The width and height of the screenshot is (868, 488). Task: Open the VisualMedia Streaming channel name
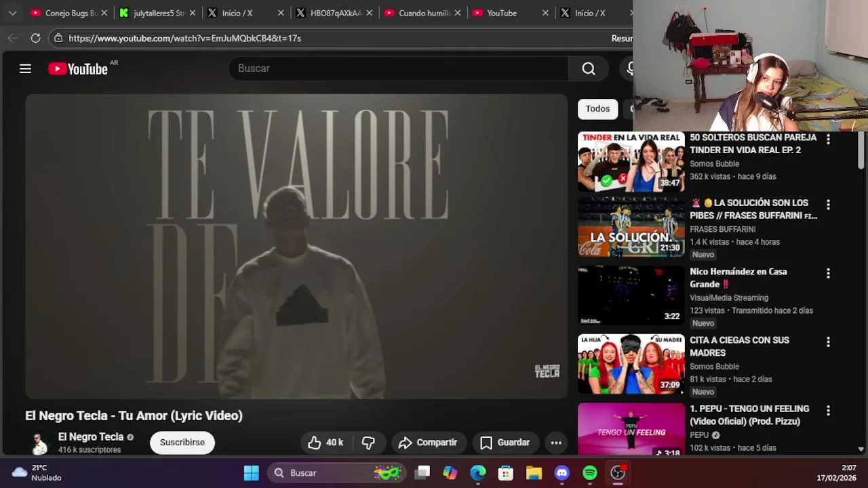tap(729, 298)
